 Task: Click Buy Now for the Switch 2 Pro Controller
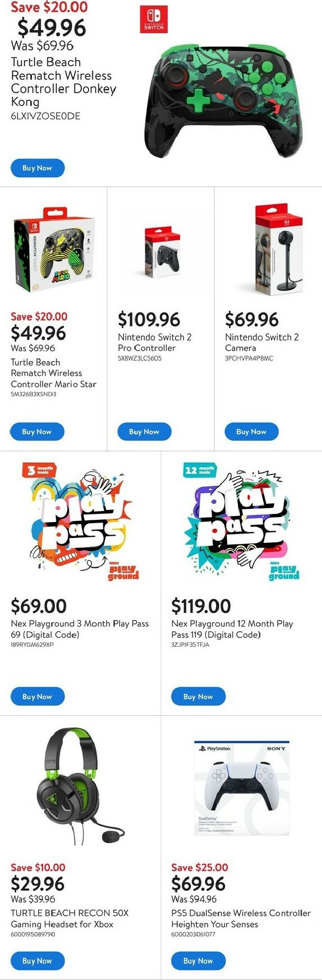pyautogui.click(x=144, y=432)
